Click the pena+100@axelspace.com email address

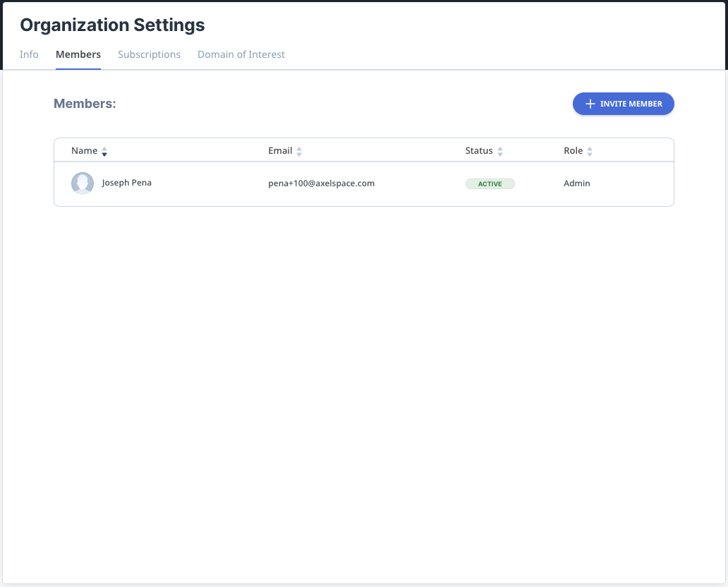click(x=321, y=183)
